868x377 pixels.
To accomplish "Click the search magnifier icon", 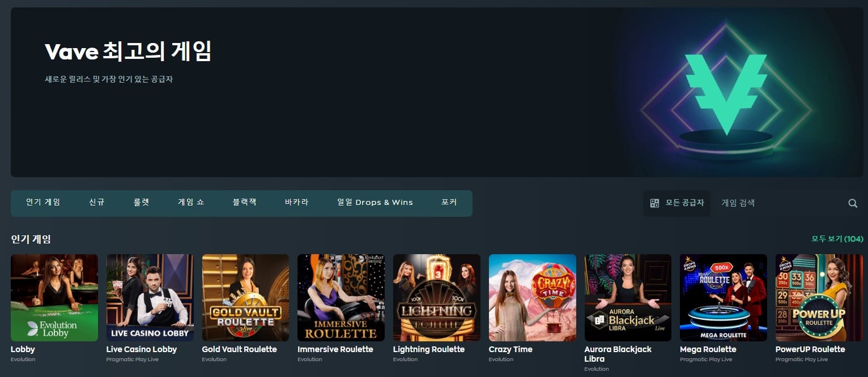I will pyautogui.click(x=853, y=203).
